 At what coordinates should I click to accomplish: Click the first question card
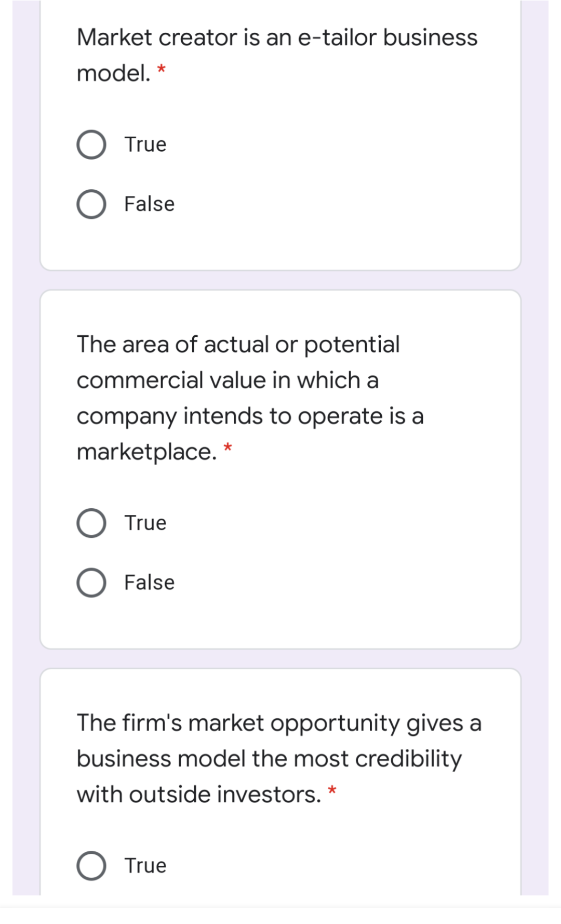[280, 135]
